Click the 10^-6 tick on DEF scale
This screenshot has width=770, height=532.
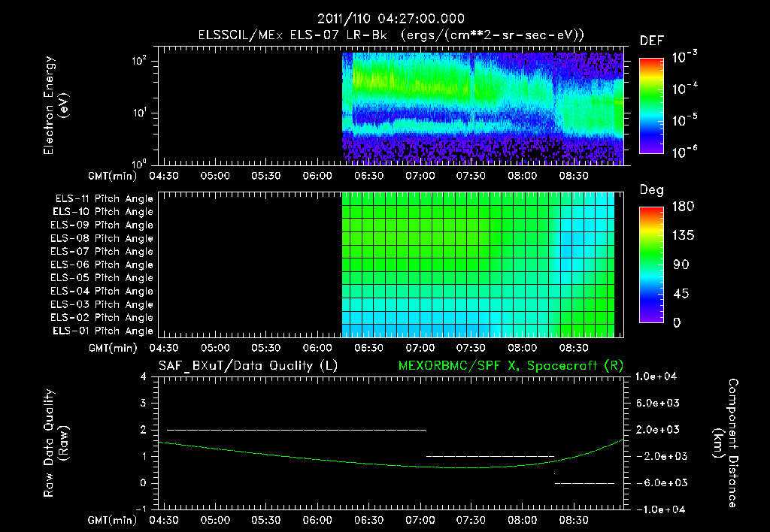[684, 152]
